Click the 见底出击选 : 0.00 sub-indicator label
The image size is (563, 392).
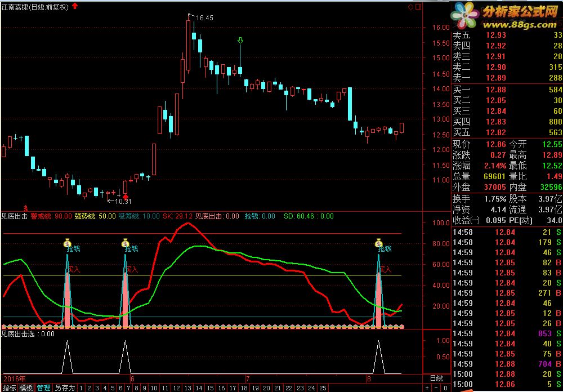click(x=28, y=334)
